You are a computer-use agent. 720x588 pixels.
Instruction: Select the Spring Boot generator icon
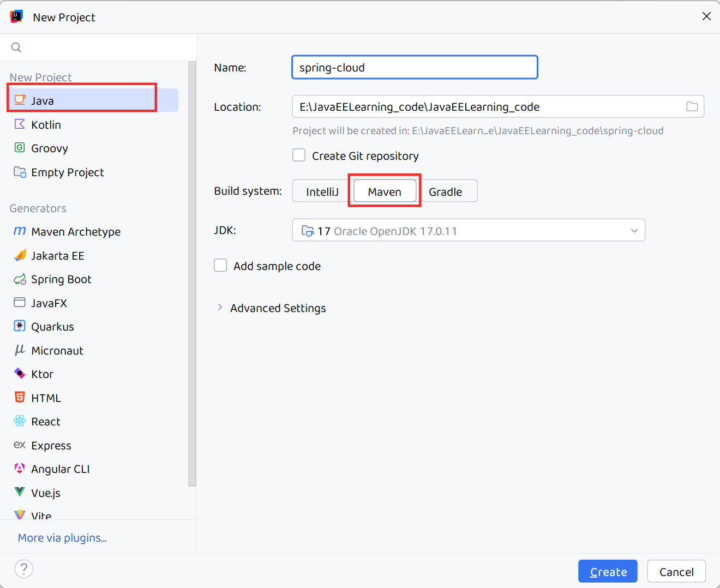pos(20,279)
